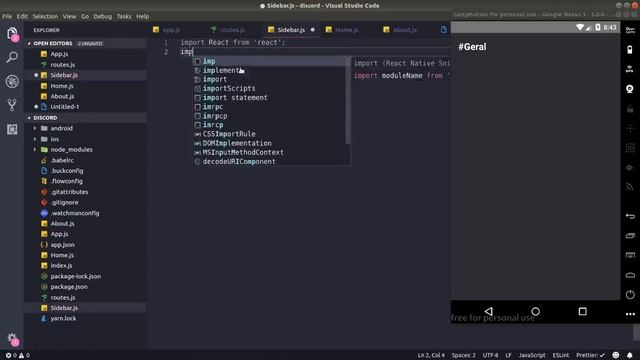Screen dimensions: 640x360
Task: Select 'decodeURIComponent' suggestion
Action: [271, 162]
